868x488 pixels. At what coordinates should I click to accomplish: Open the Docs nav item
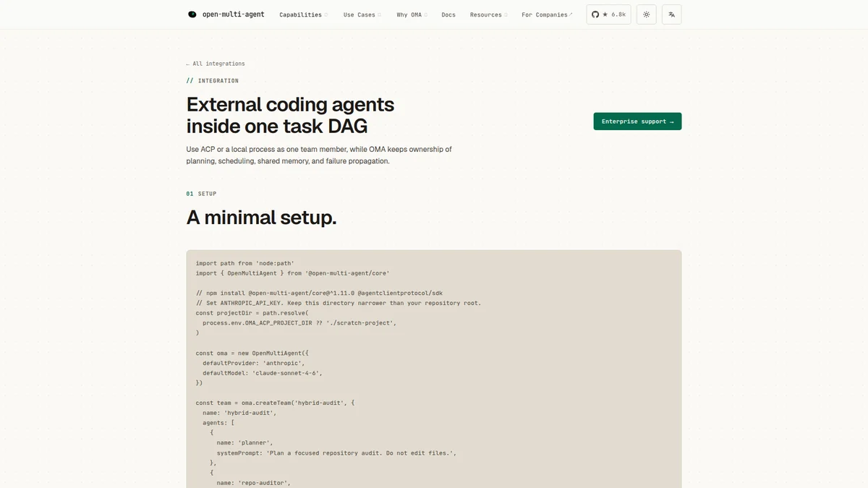point(448,14)
